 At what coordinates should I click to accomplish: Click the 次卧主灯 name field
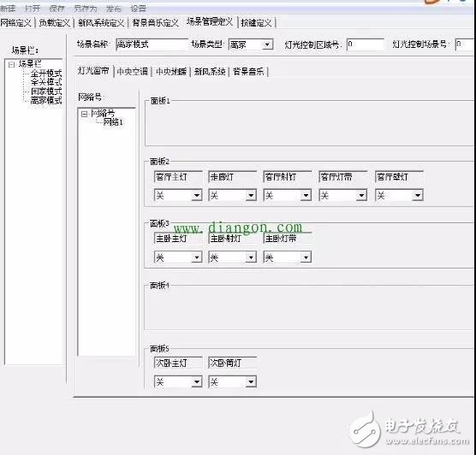(x=178, y=363)
